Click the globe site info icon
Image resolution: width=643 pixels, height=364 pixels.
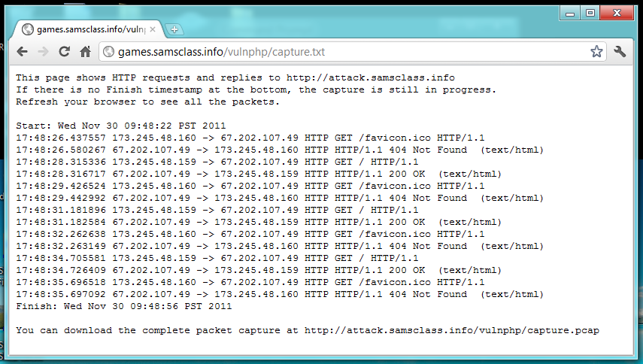[x=108, y=52]
